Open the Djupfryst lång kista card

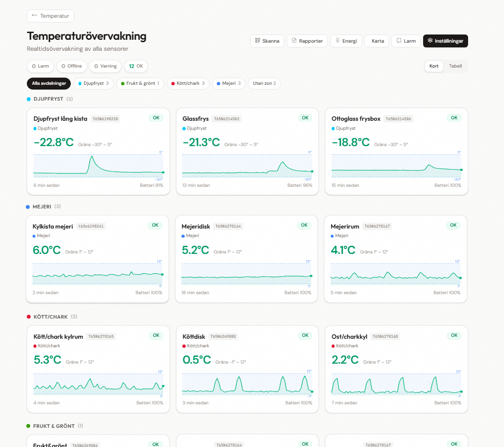tap(98, 151)
